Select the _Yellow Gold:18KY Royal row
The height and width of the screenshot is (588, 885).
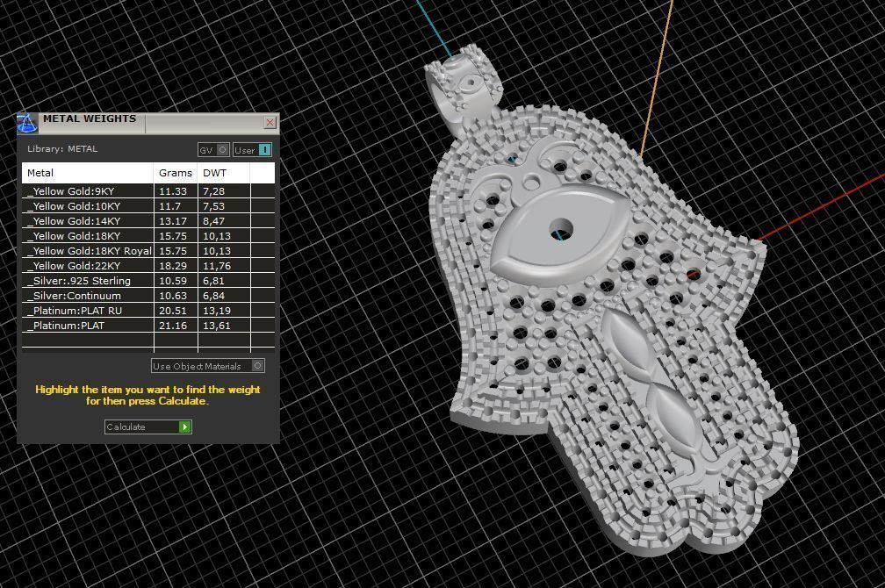click(148, 251)
